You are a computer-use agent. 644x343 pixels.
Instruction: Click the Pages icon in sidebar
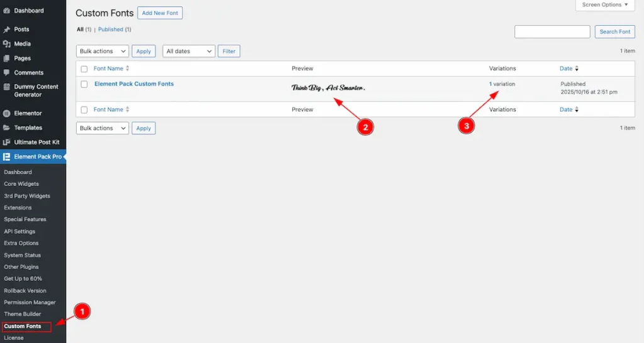tap(7, 58)
